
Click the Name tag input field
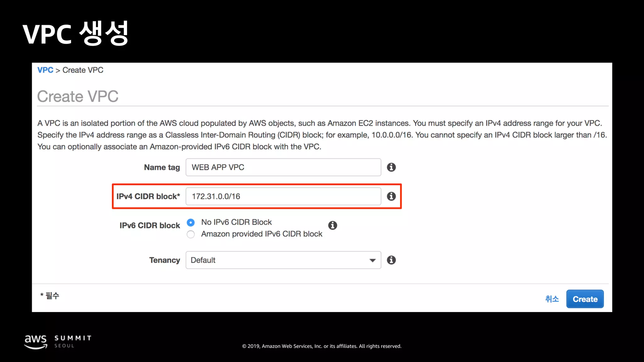[x=283, y=167]
